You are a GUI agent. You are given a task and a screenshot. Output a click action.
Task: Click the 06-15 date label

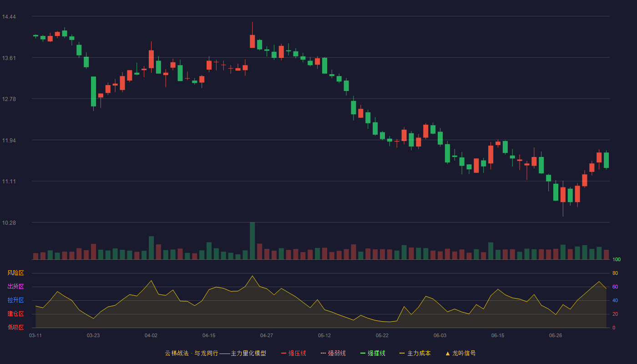click(x=498, y=335)
